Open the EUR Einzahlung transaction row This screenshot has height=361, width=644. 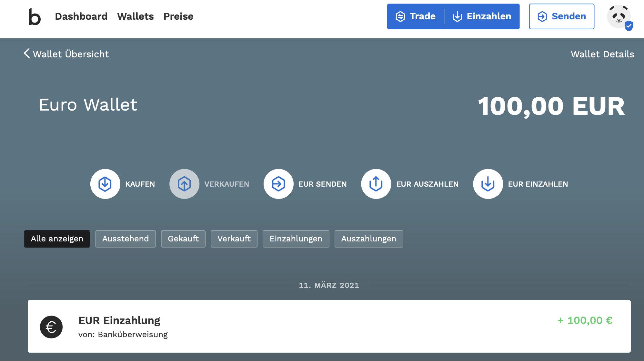(329, 326)
